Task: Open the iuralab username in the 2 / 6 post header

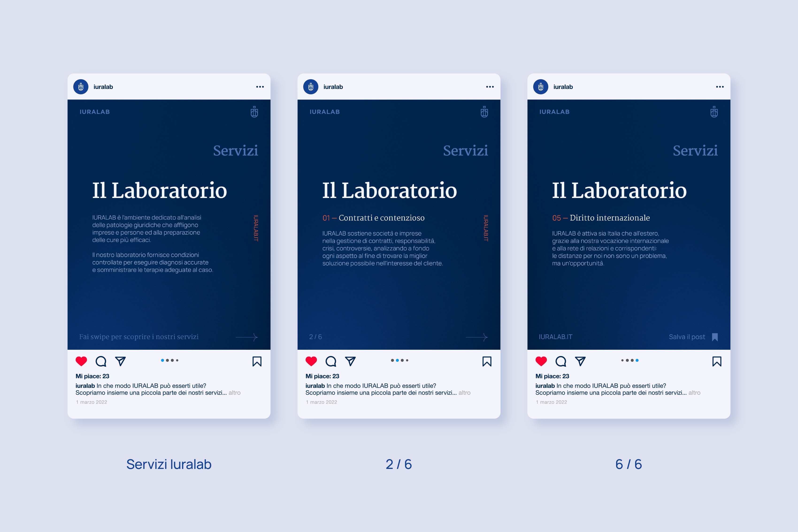Action: [333, 87]
